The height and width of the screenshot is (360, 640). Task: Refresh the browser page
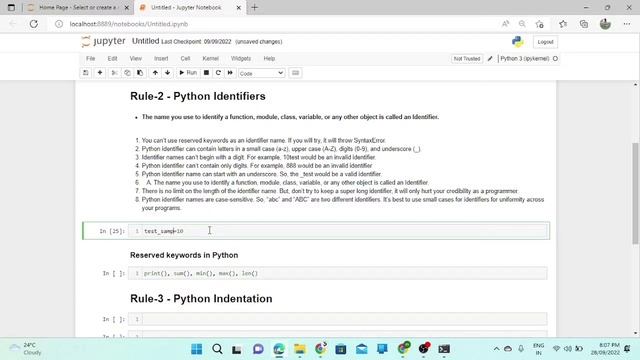(x=33, y=24)
